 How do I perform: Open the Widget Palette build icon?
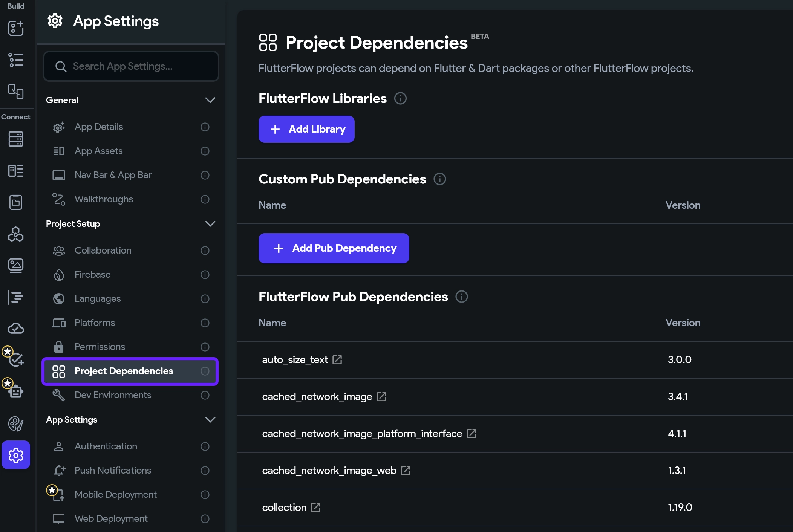pyautogui.click(x=16, y=28)
